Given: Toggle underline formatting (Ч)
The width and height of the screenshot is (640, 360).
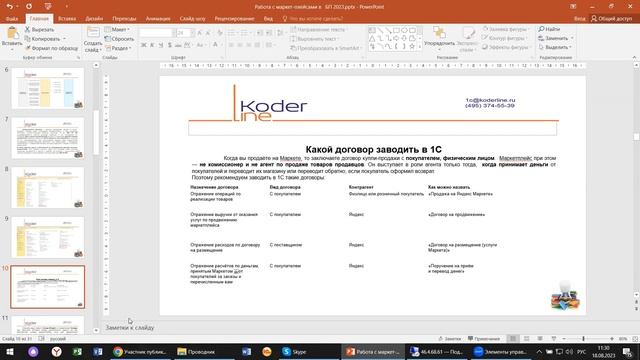Looking at the screenshot, I should (161, 45).
